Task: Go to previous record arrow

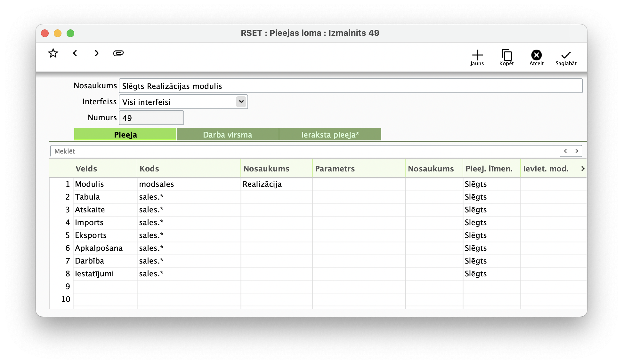Action: pos(75,53)
